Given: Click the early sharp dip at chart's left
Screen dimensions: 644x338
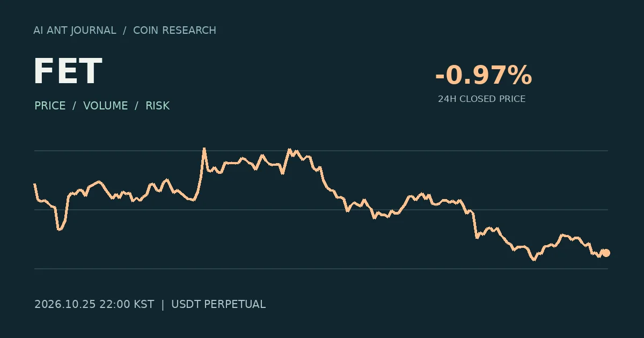Looking at the screenshot, I should 59,230.
